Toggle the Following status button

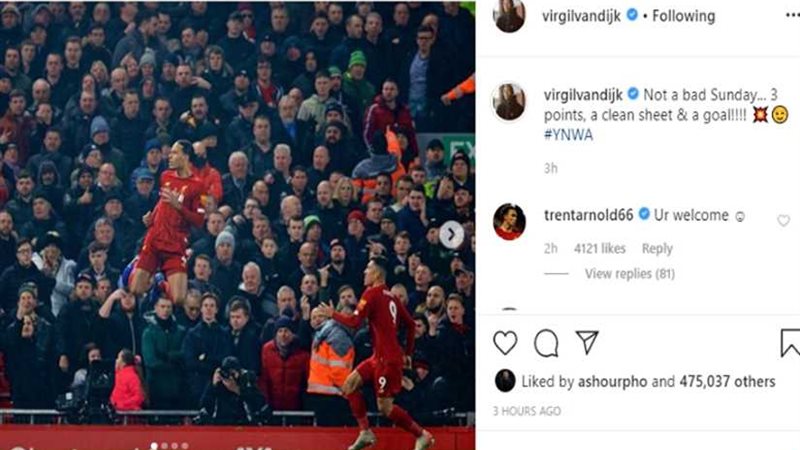pos(683,16)
